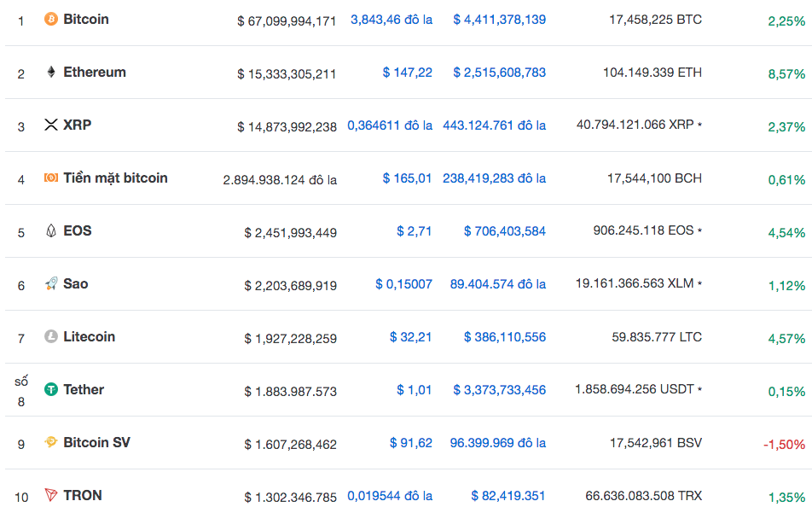Click the Litecoin grey logo icon
812x507 pixels.
point(51,336)
